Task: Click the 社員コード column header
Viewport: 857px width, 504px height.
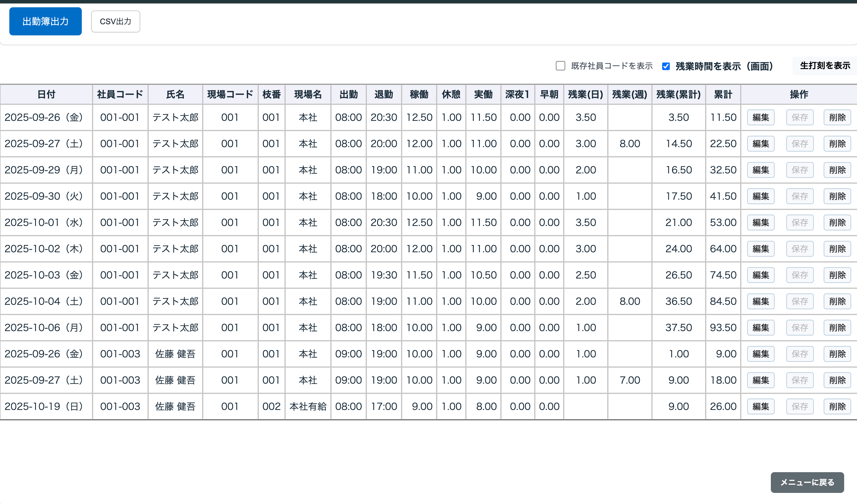Action: tap(120, 94)
